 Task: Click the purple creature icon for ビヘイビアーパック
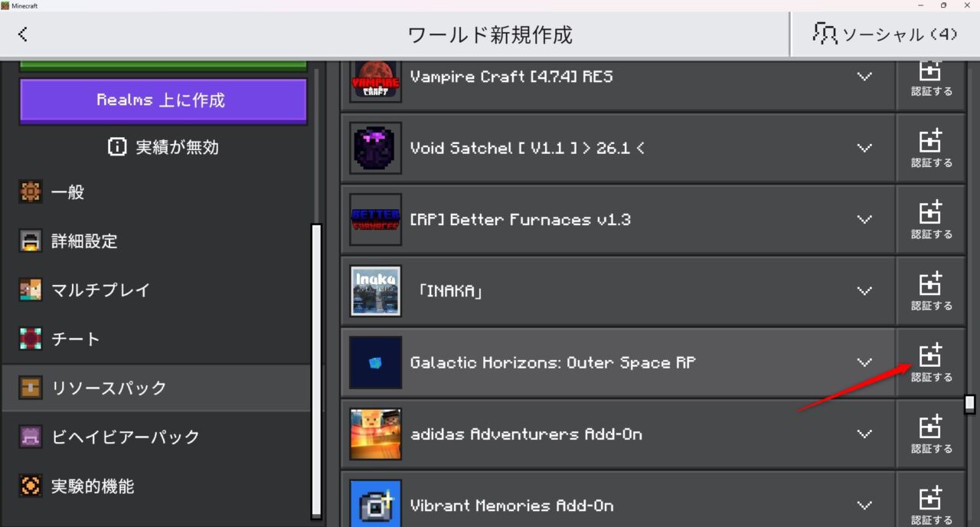pos(31,437)
